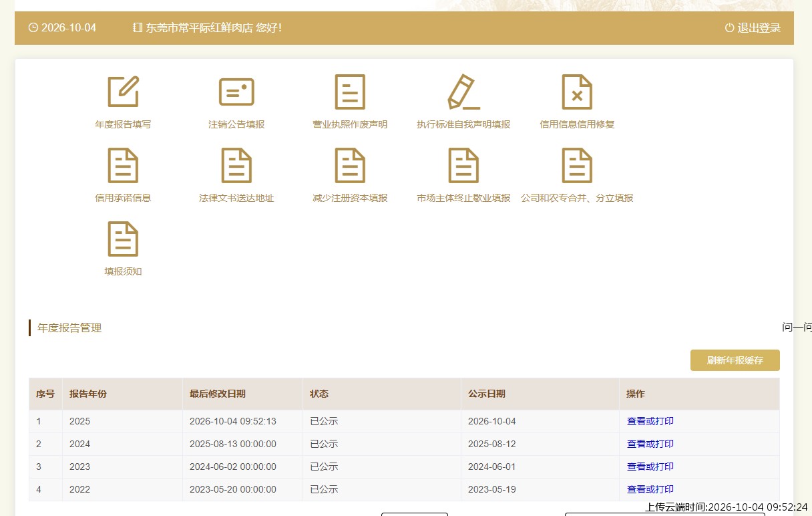View or print the 2025 report

[650, 421]
